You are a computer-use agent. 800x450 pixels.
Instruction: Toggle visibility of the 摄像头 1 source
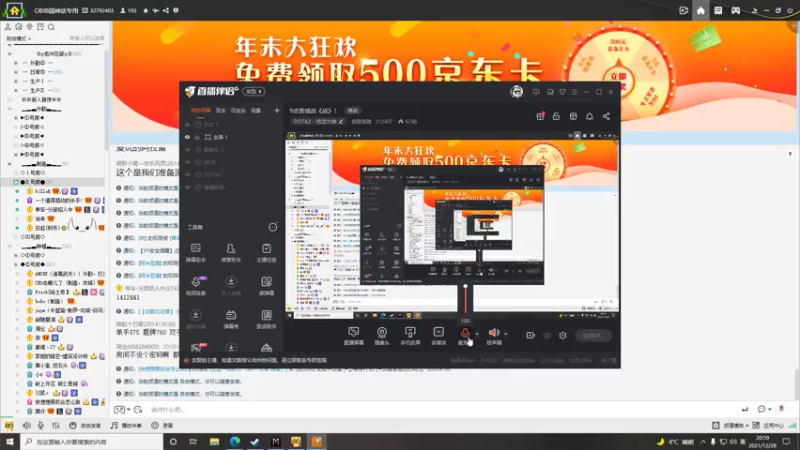tap(187, 149)
